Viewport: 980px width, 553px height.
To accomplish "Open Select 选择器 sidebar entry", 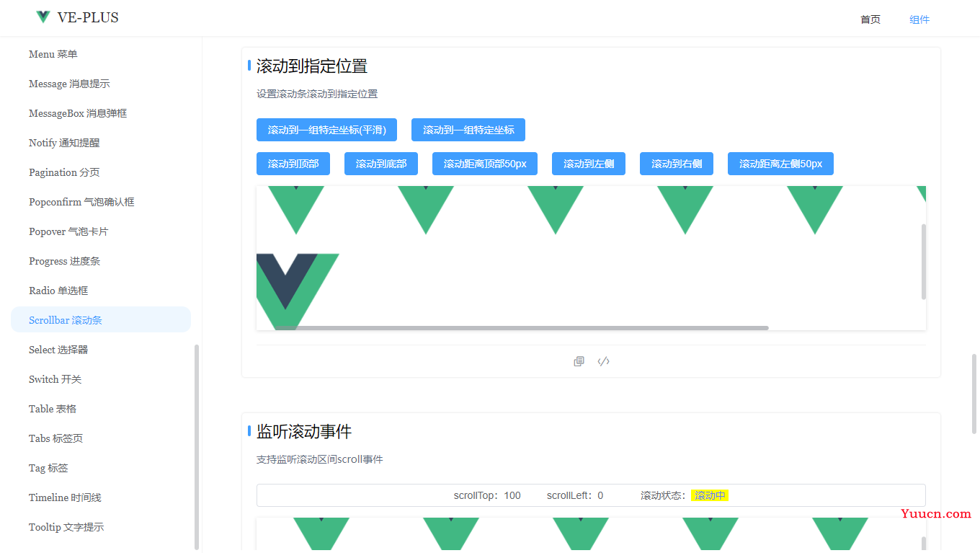I will point(58,350).
